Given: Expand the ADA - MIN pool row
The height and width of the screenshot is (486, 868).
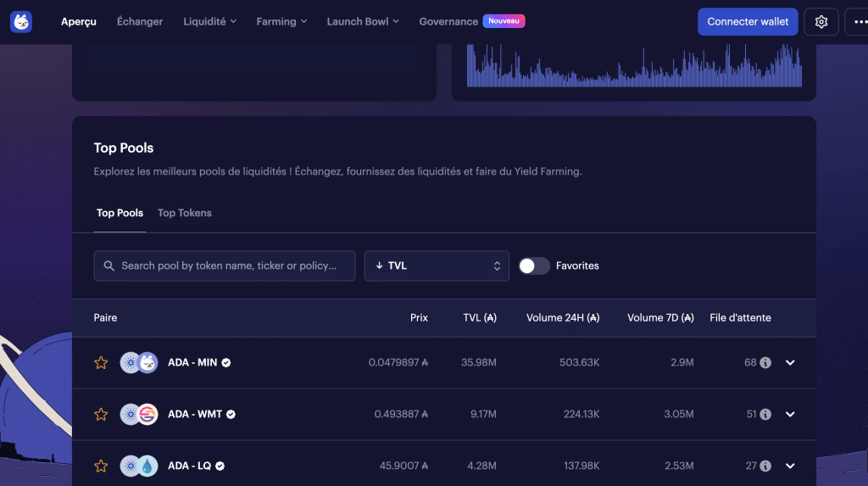Looking at the screenshot, I should 790,362.
